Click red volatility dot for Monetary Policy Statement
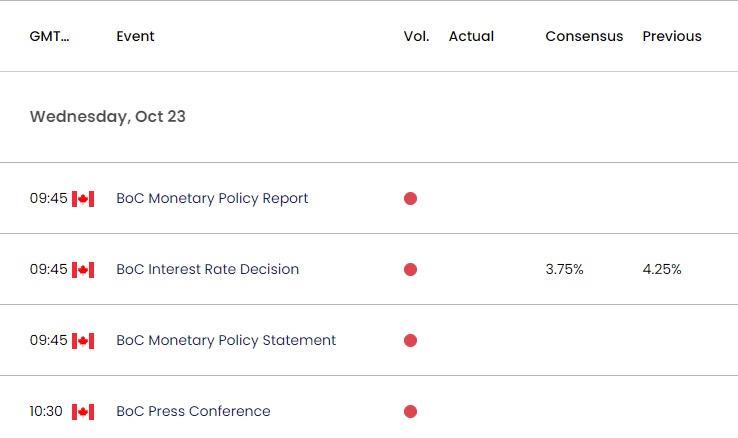Viewport: 738px width, 438px height. pyautogui.click(x=410, y=341)
